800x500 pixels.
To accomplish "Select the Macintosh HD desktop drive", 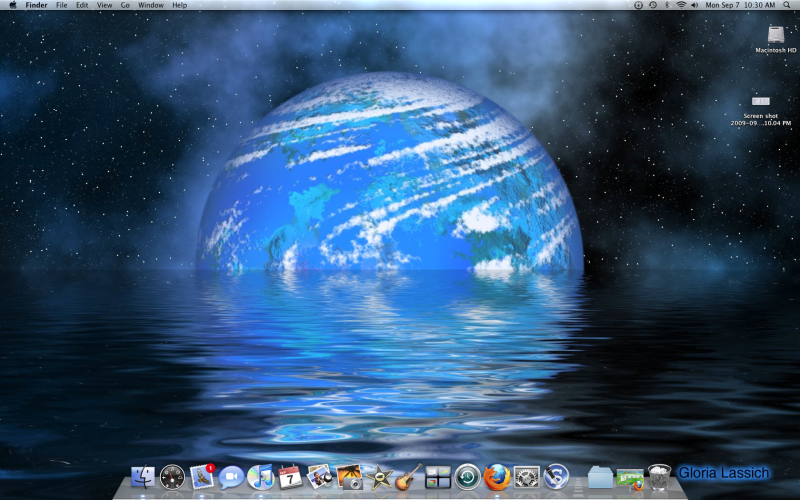I will (x=776, y=40).
